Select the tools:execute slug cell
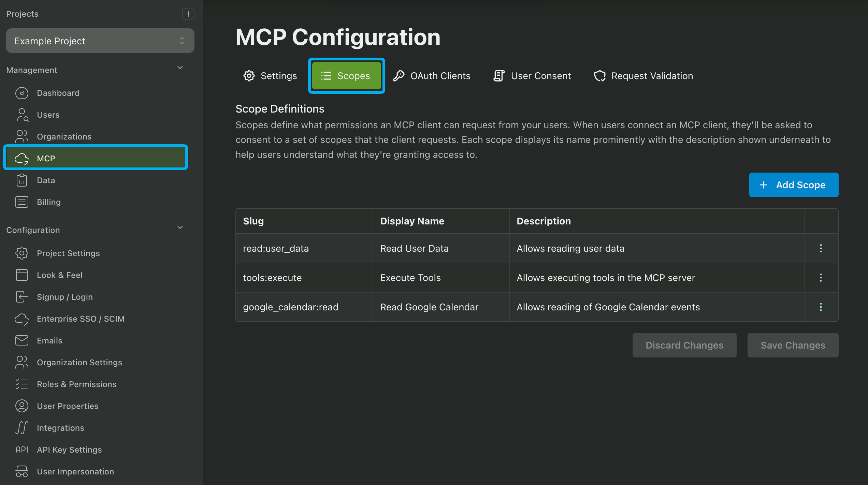The height and width of the screenshot is (485, 868). [x=272, y=278]
